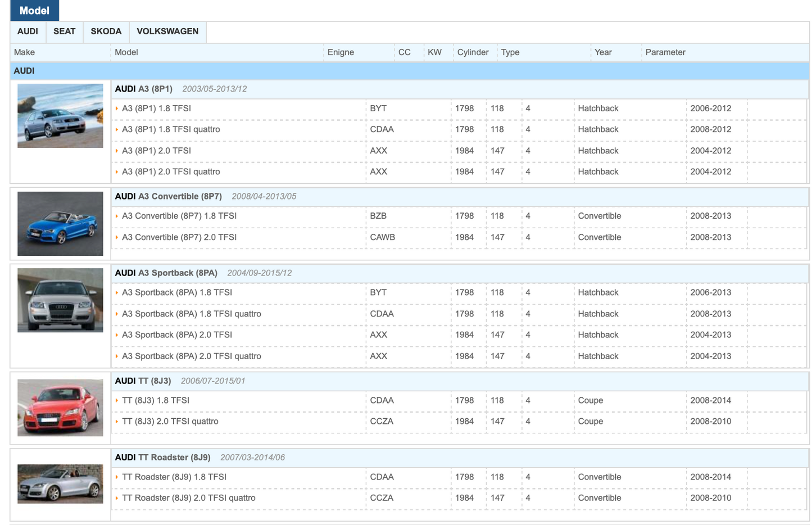Click the AUDI TT Roadster (8J9) group heading
The image size is (812, 525).
coord(163,457)
